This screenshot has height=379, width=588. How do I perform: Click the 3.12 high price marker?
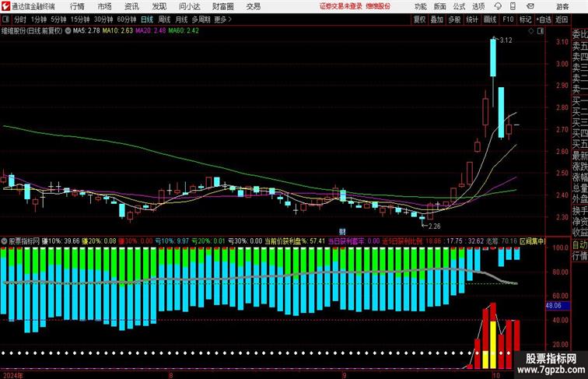pyautogui.click(x=506, y=40)
